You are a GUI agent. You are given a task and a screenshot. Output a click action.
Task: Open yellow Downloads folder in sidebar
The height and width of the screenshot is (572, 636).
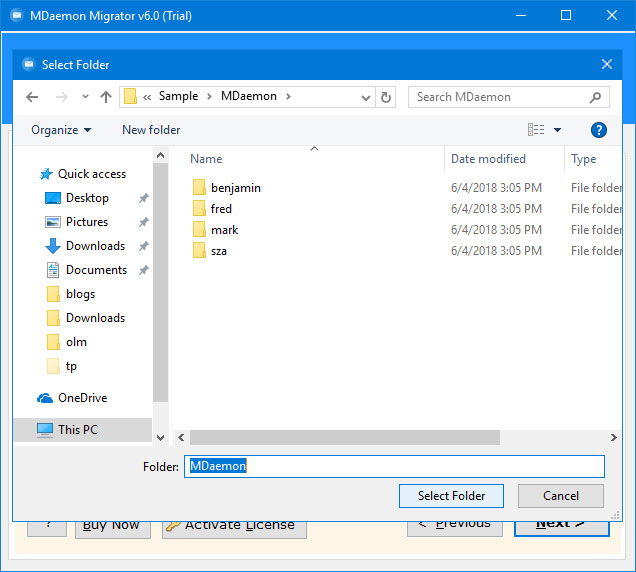coord(95,318)
